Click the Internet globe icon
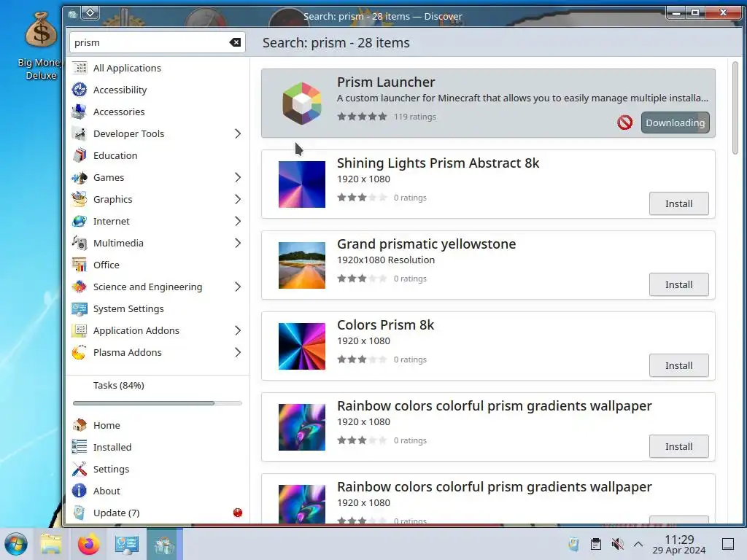Viewport: 747px width, 560px height. click(80, 222)
